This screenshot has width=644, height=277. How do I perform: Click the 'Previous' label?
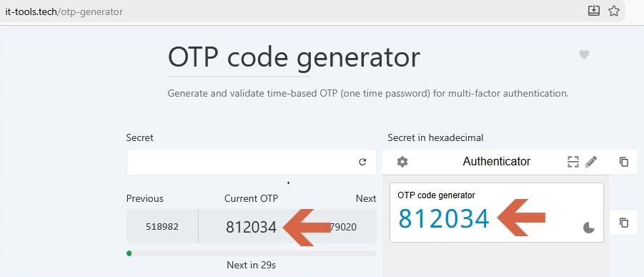click(144, 198)
